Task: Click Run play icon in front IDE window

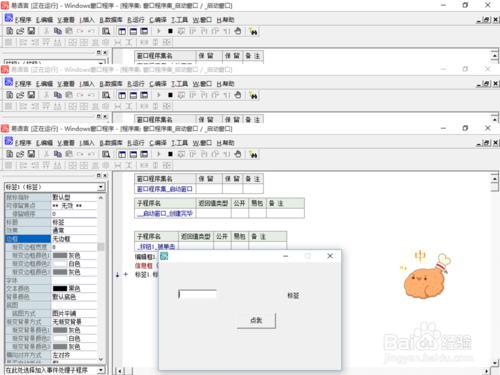Action: click(159, 154)
